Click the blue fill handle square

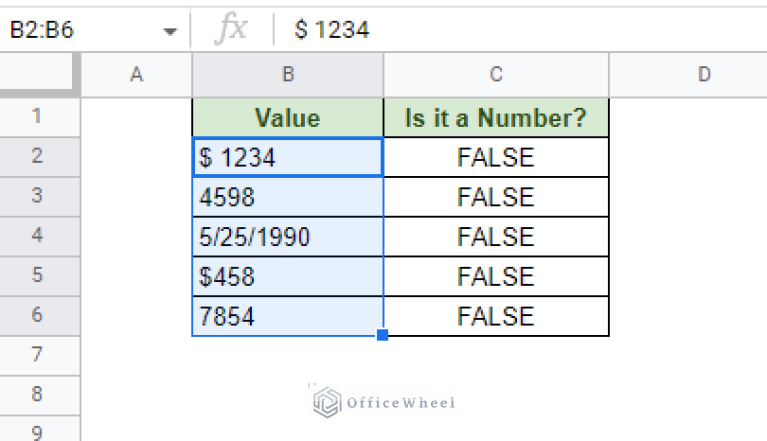(383, 335)
